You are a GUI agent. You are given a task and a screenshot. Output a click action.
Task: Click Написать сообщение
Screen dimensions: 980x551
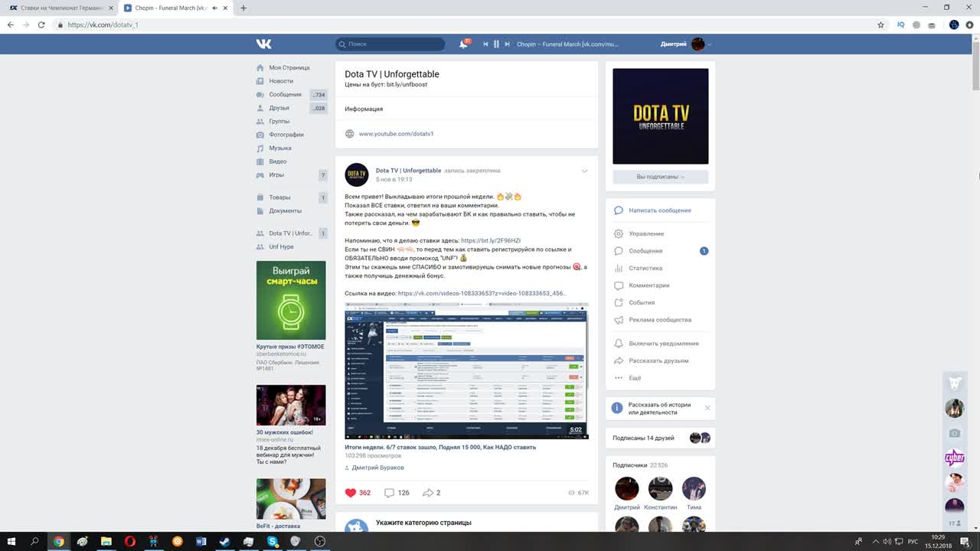[x=660, y=210]
